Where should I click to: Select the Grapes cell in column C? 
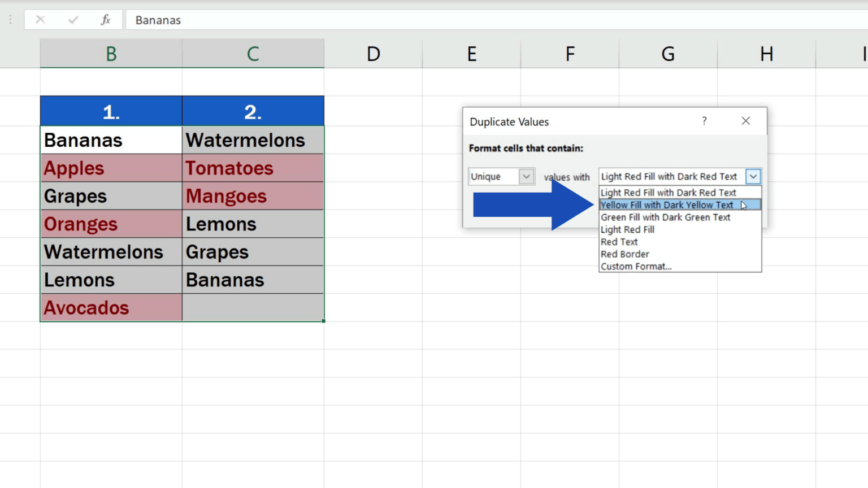(x=253, y=252)
